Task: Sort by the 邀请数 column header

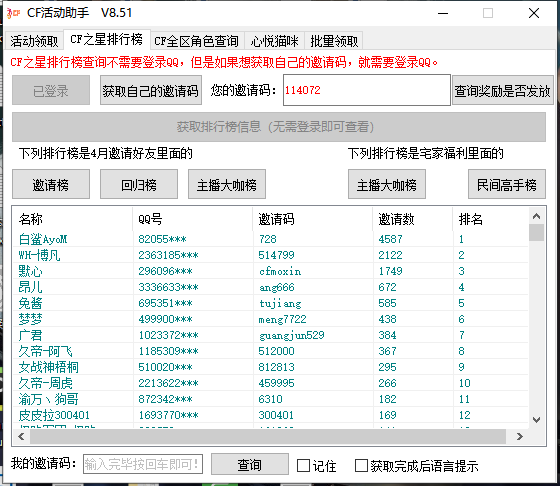Action: [412, 219]
